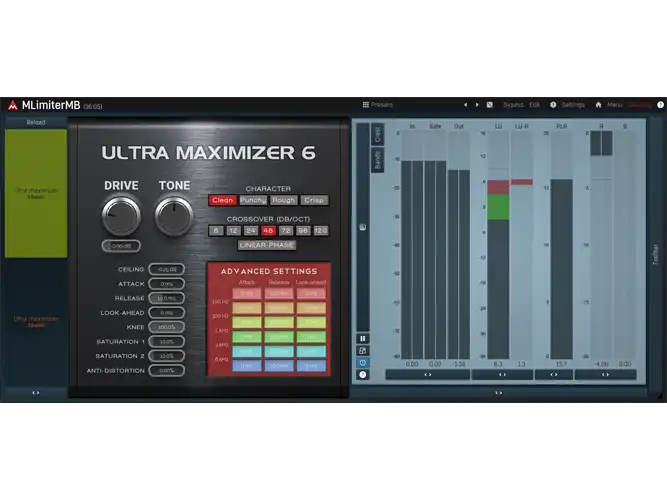Expand arrows under PLR meter

coord(554,374)
